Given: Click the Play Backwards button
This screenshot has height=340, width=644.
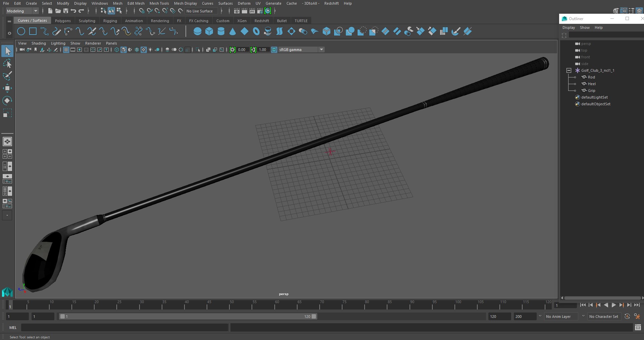Looking at the screenshot, I should pyautogui.click(x=606, y=305).
